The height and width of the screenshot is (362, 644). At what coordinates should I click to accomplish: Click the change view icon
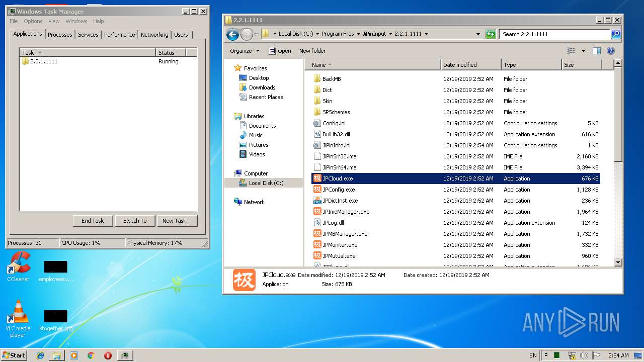(x=571, y=51)
